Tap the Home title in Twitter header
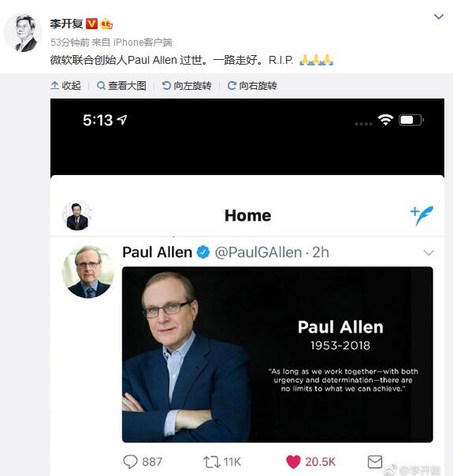Viewport: 453px width, 476px height. [x=248, y=215]
